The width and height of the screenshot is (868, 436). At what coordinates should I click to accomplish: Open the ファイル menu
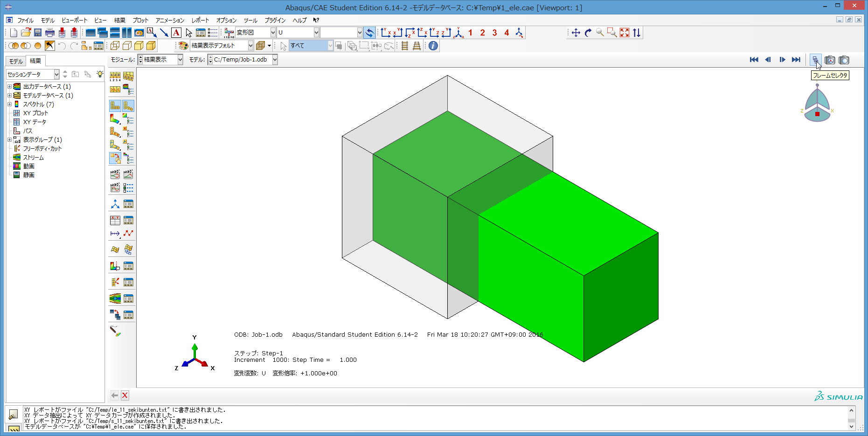[25, 20]
